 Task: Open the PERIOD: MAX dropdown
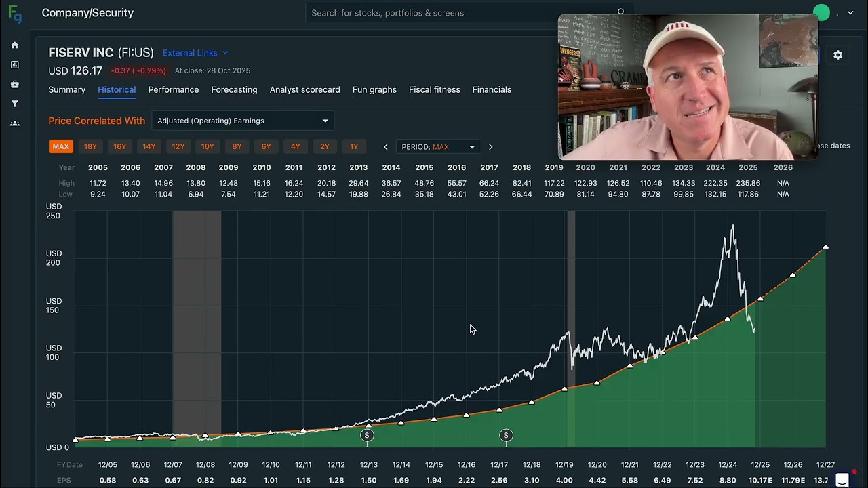[x=438, y=147]
